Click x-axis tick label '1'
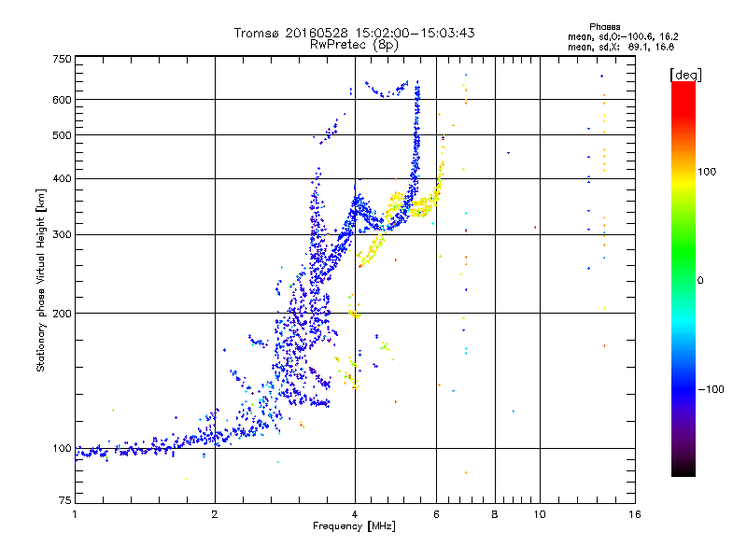 coord(75,514)
